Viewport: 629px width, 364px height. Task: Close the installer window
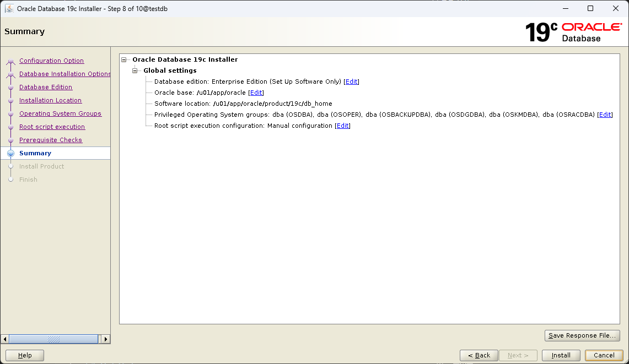[615, 8]
